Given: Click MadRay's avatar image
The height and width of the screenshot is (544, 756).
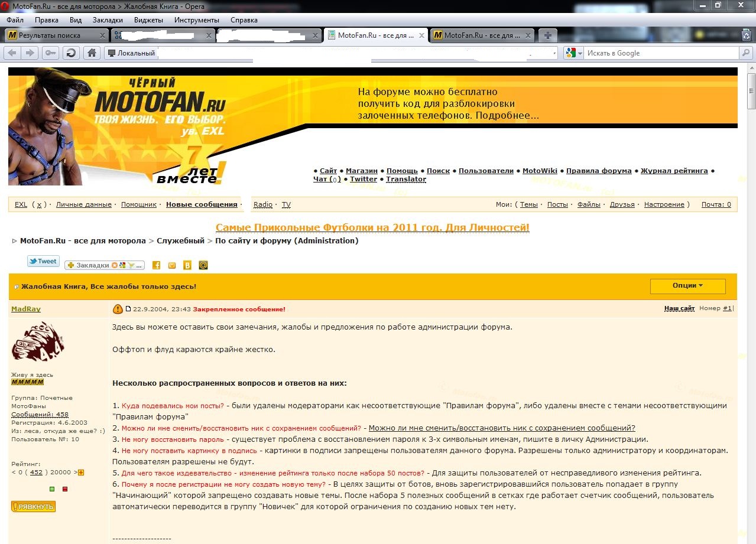Looking at the screenshot, I should tap(37, 343).
